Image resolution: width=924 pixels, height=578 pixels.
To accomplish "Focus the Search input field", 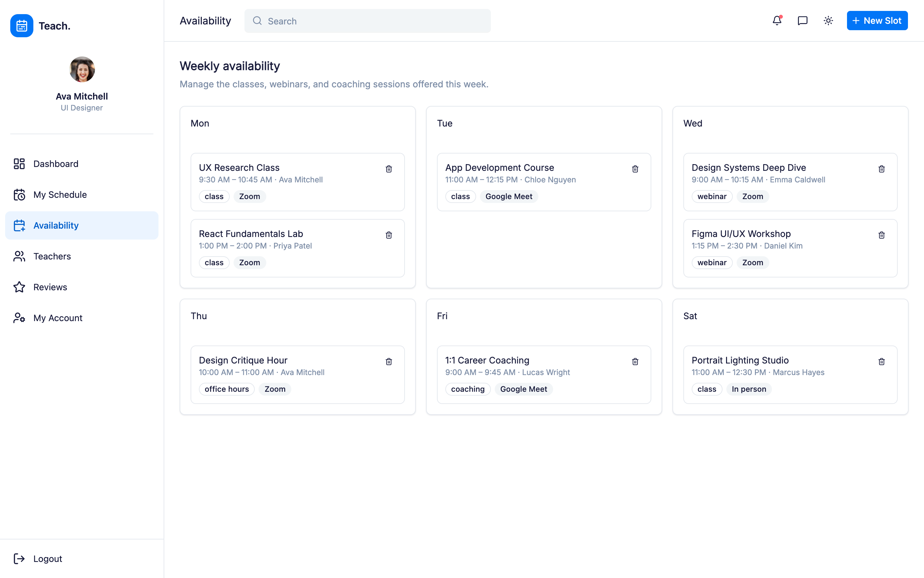I will (x=367, y=21).
